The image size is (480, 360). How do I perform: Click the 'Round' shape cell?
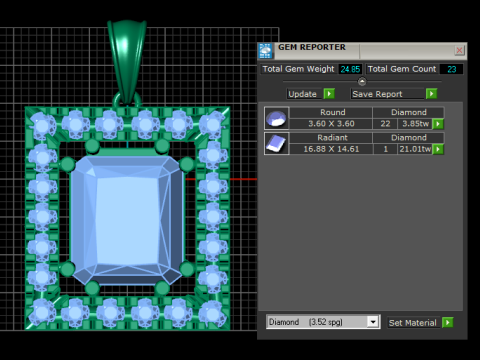[x=331, y=112]
